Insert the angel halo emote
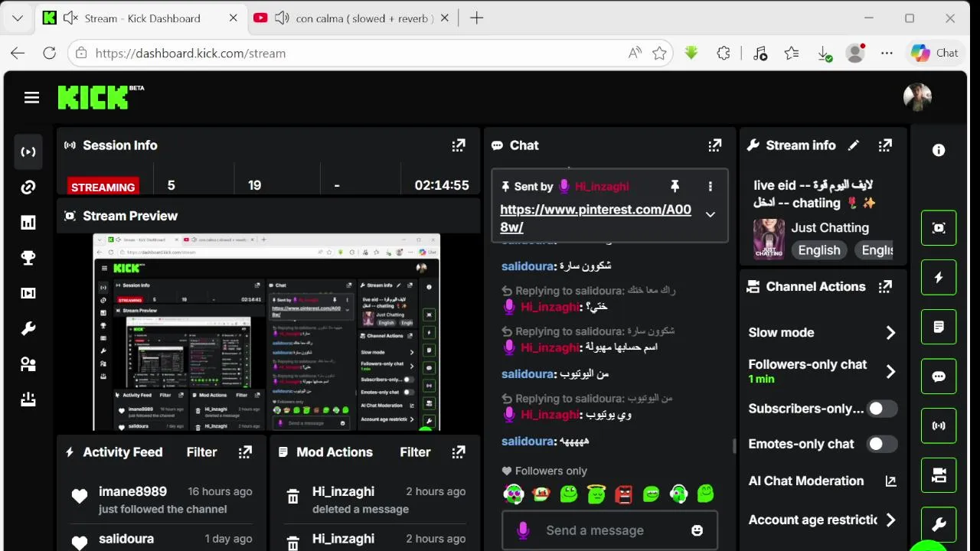The image size is (980, 551). click(x=596, y=494)
